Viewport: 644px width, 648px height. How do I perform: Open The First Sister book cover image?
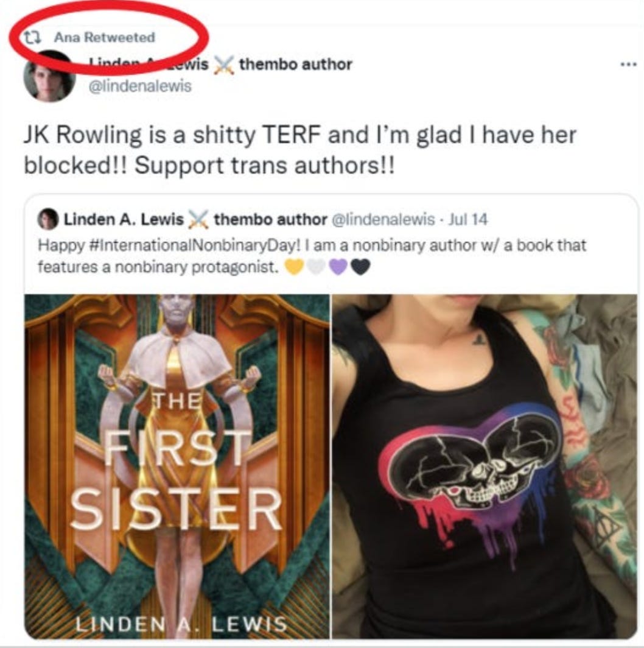177,466
